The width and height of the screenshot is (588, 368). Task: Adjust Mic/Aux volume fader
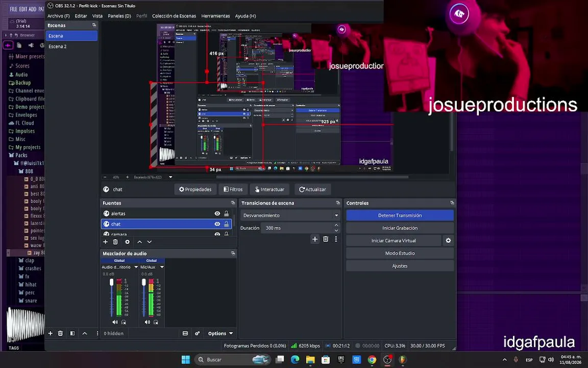(x=143, y=282)
